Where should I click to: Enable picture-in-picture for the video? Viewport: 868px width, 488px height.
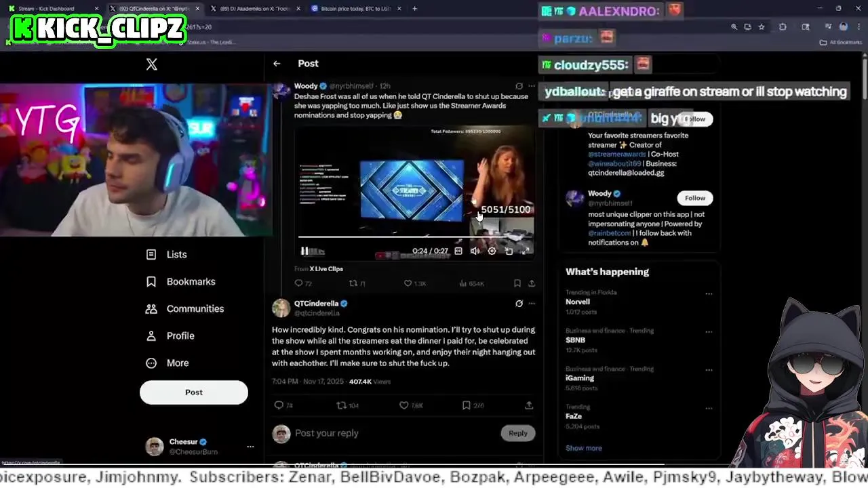[509, 251]
